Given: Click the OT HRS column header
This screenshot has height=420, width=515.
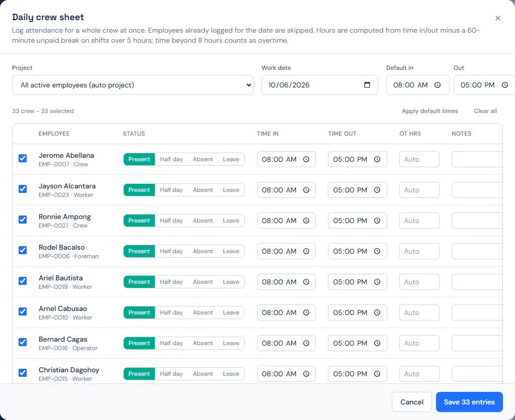Looking at the screenshot, I should pos(410,134).
